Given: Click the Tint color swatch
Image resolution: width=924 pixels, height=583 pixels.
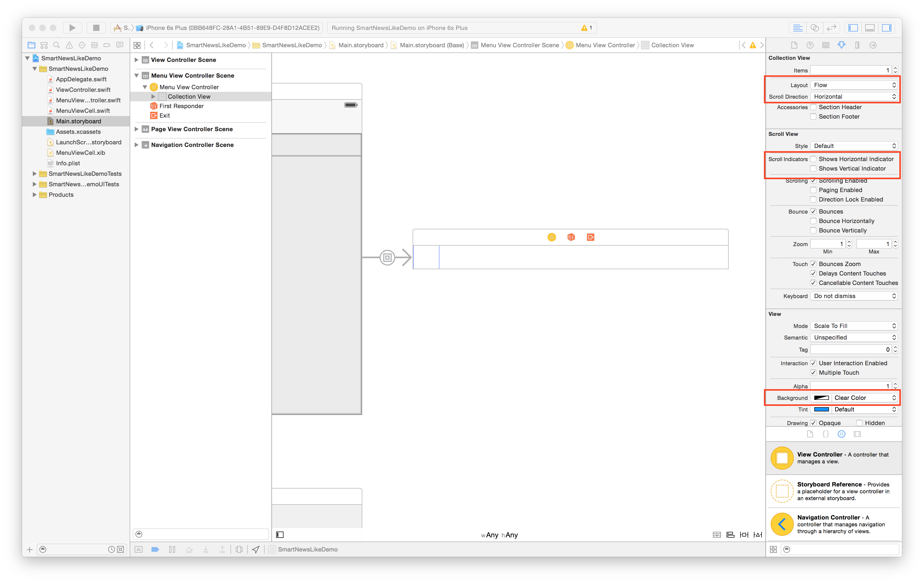Looking at the screenshot, I should point(821,409).
